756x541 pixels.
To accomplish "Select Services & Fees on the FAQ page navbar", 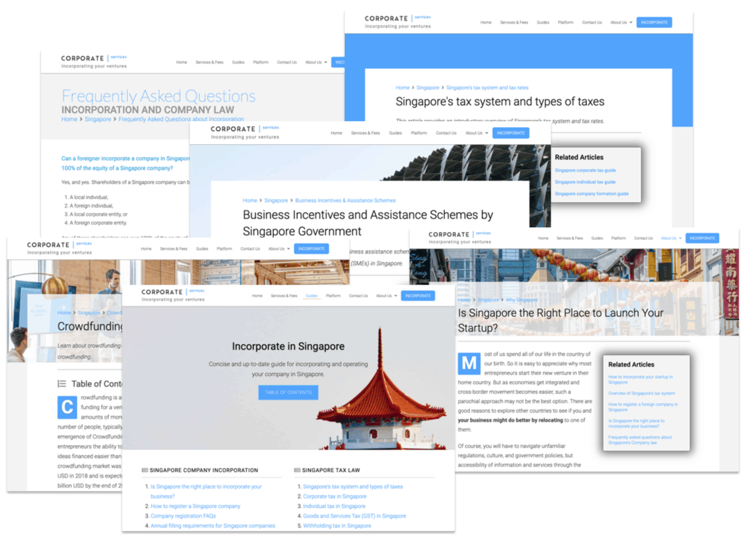I will click(x=209, y=62).
